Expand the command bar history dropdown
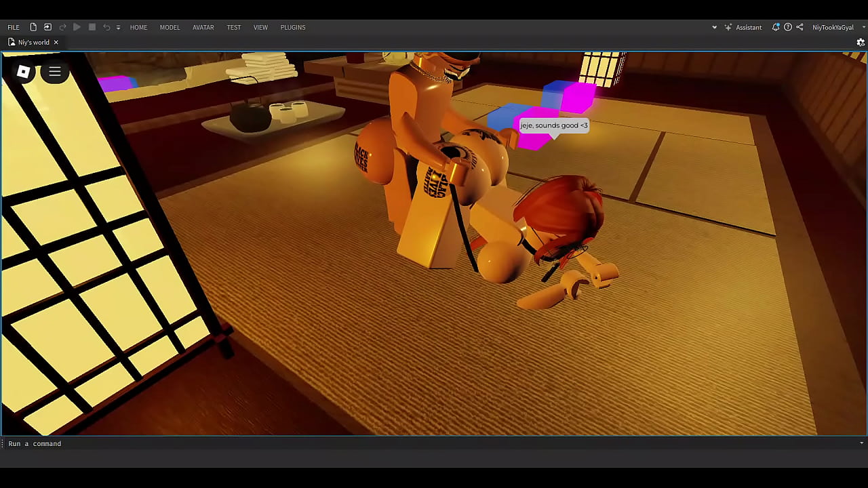Screen dimensions: 868x488 861,443
